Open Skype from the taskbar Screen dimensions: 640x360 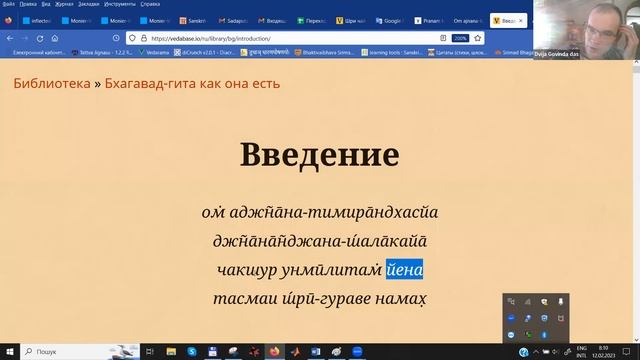[x=192, y=351]
